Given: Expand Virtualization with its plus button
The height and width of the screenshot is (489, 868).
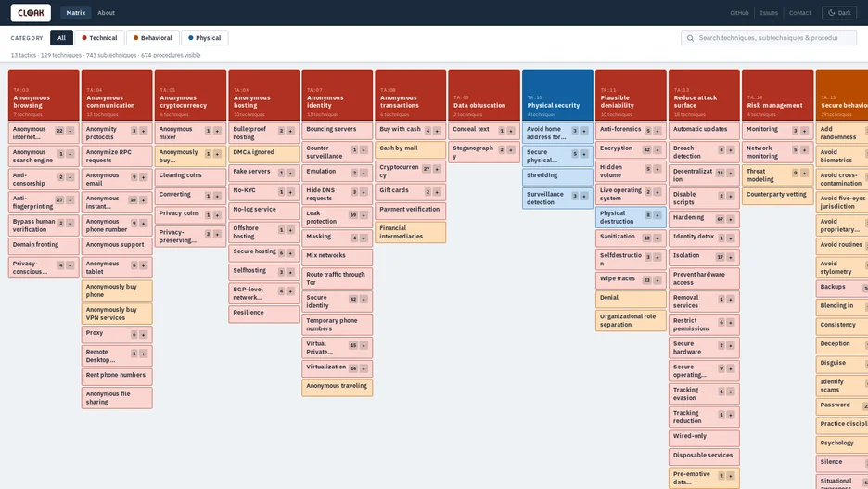Looking at the screenshot, I should pos(364,368).
